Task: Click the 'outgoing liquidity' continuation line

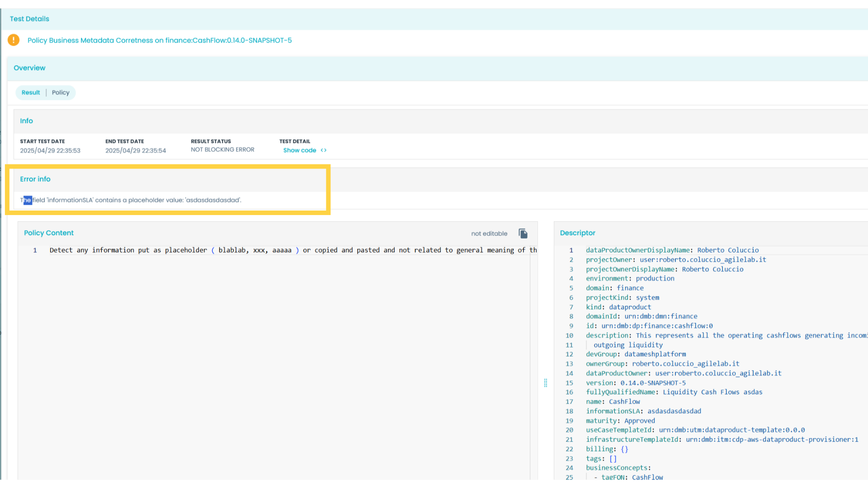Action: click(x=628, y=345)
